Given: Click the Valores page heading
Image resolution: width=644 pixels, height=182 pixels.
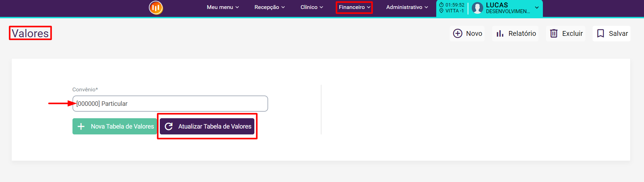Looking at the screenshot, I should (30, 33).
